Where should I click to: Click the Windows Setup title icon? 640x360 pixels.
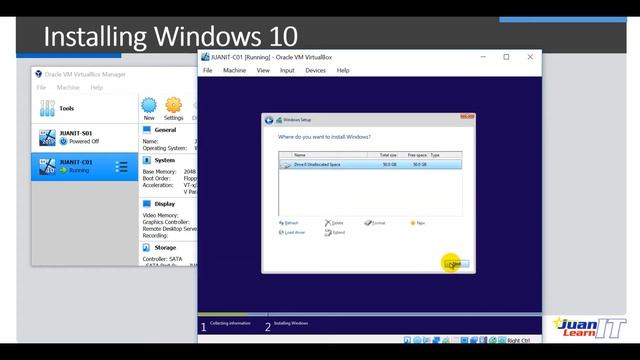[x=279, y=120]
